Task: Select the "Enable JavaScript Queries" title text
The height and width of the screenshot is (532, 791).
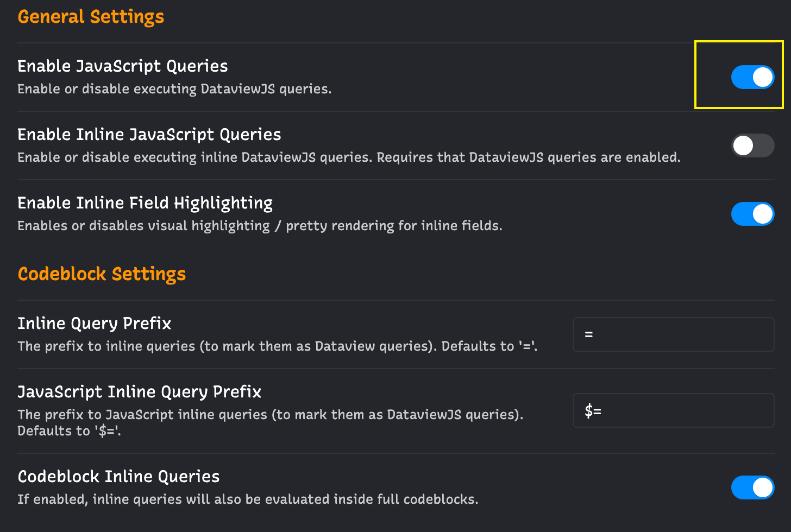Action: [x=123, y=66]
